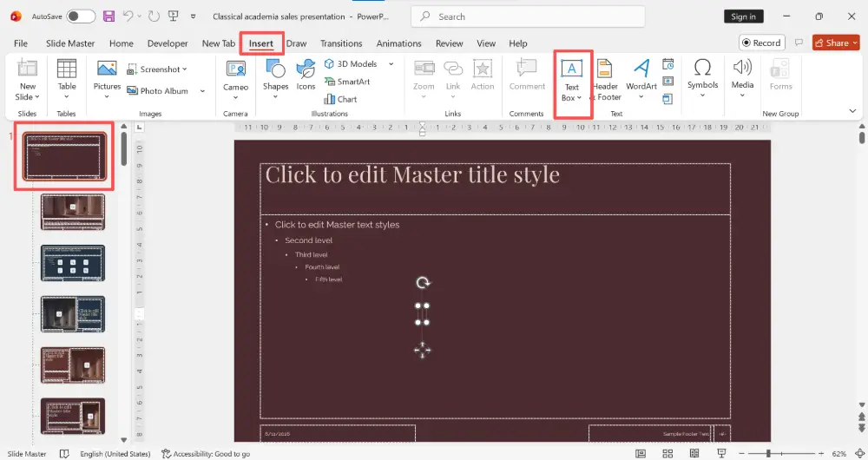Open the File tab
The width and height of the screenshot is (868, 460).
(x=21, y=43)
